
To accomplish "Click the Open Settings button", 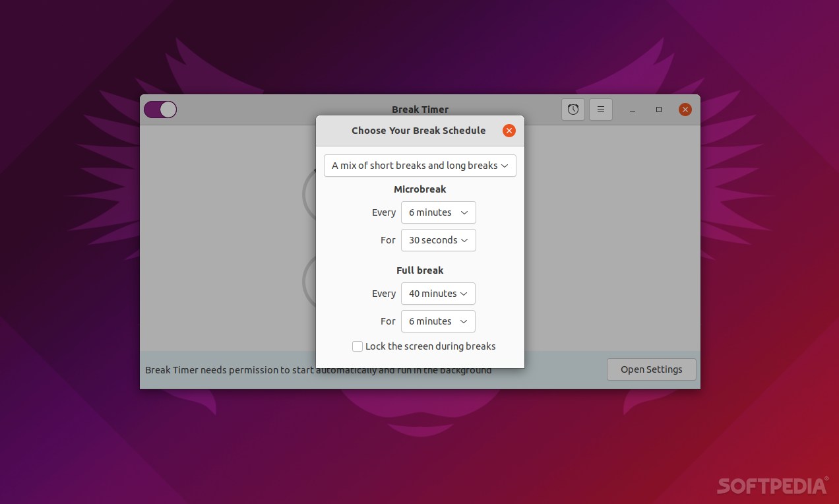I will coord(652,369).
